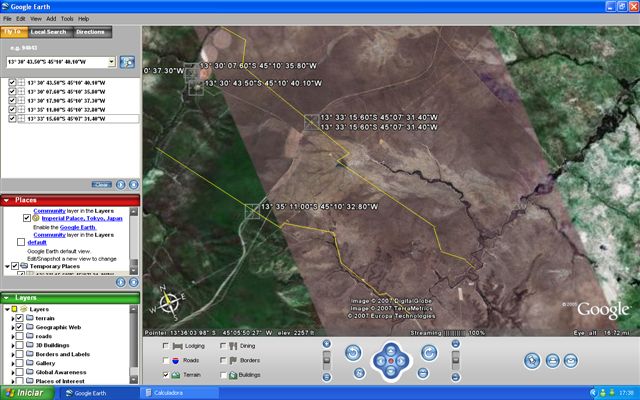Open the coordinates search dropdown arrow

tap(110, 62)
